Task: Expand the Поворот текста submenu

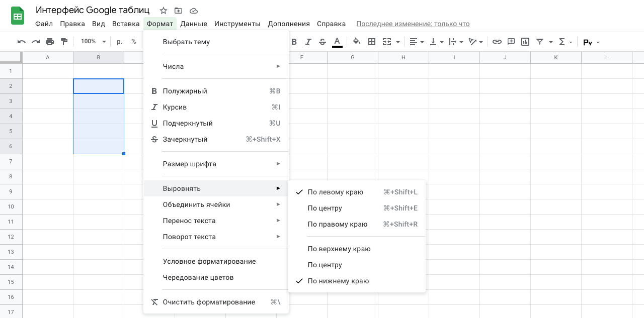Action: click(x=216, y=237)
